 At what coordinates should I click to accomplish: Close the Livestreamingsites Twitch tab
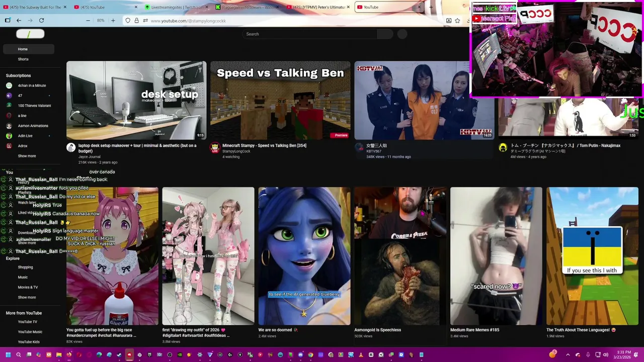pos(207,7)
